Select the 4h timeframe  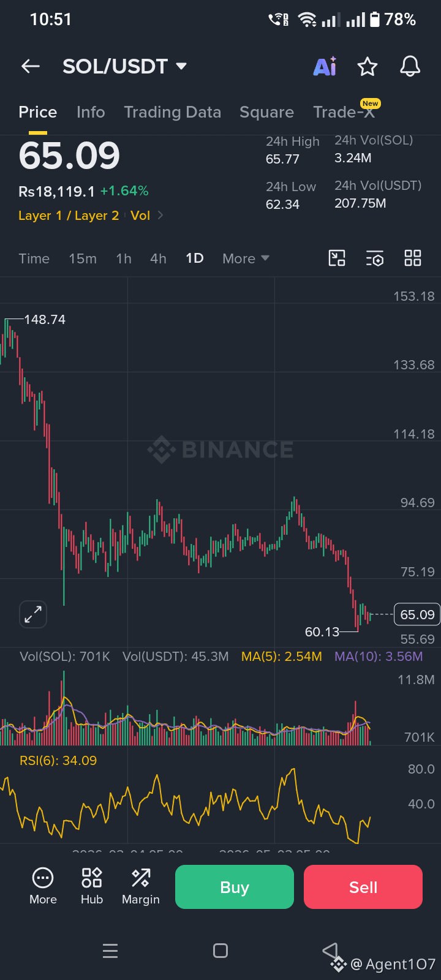[158, 258]
